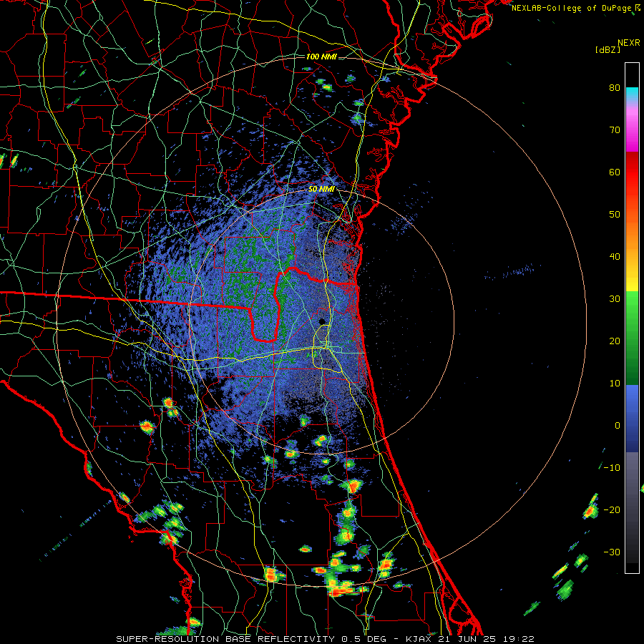Click the KJAX station ID in the caption
644x644 pixels.
click(x=418, y=639)
